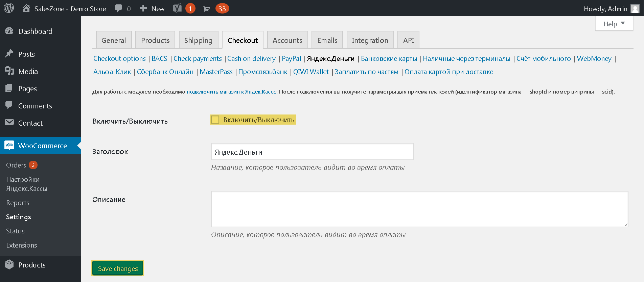
Task: Click the Products box icon in sidebar
Action: pyautogui.click(x=9, y=264)
